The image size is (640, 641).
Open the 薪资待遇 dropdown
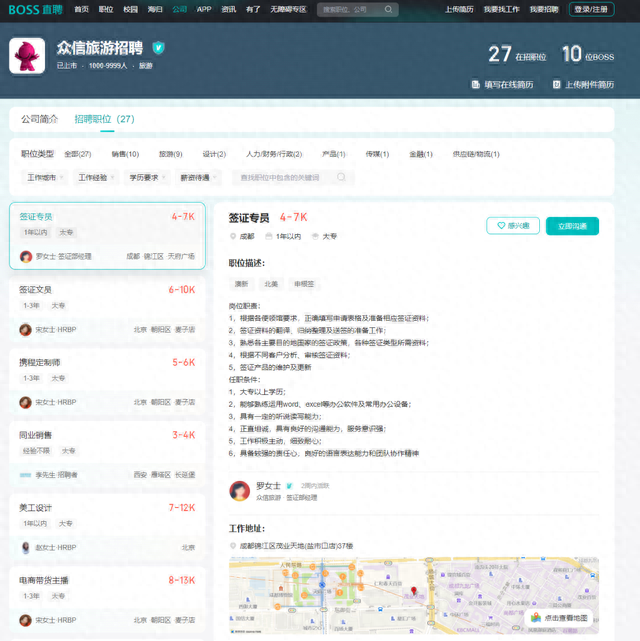click(x=198, y=177)
